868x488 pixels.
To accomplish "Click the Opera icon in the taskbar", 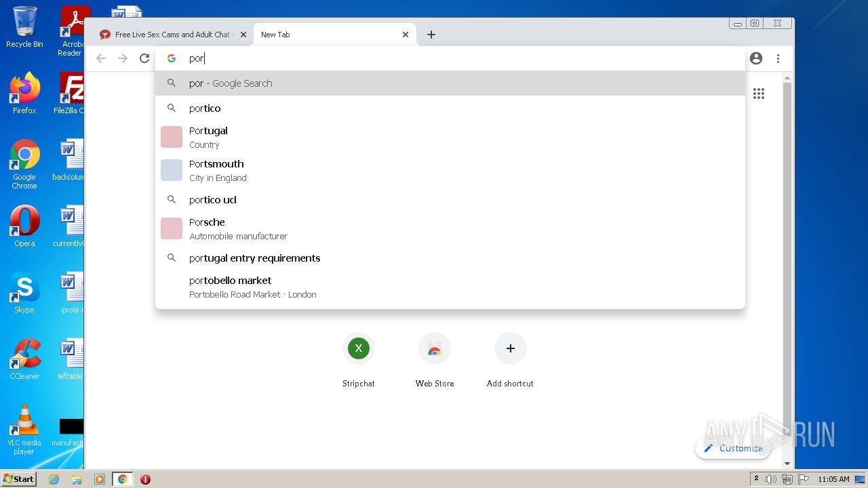I will click(145, 479).
